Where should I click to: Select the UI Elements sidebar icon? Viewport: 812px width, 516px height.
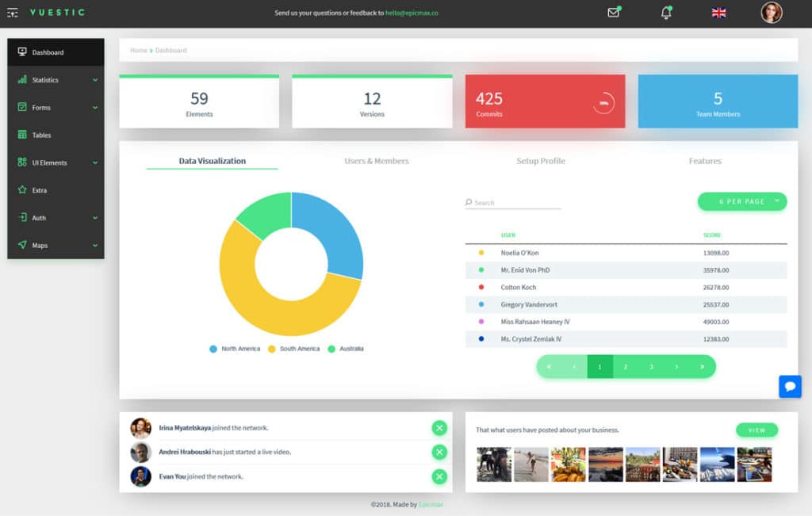click(22, 162)
